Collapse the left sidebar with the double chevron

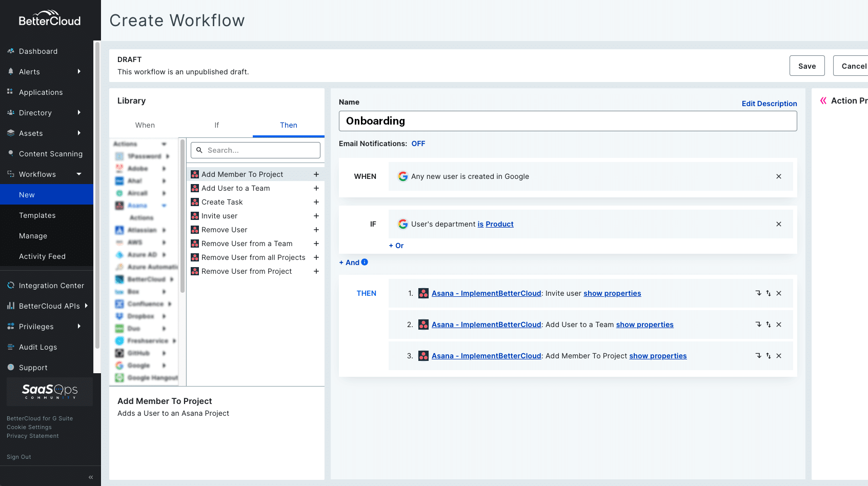click(x=91, y=477)
